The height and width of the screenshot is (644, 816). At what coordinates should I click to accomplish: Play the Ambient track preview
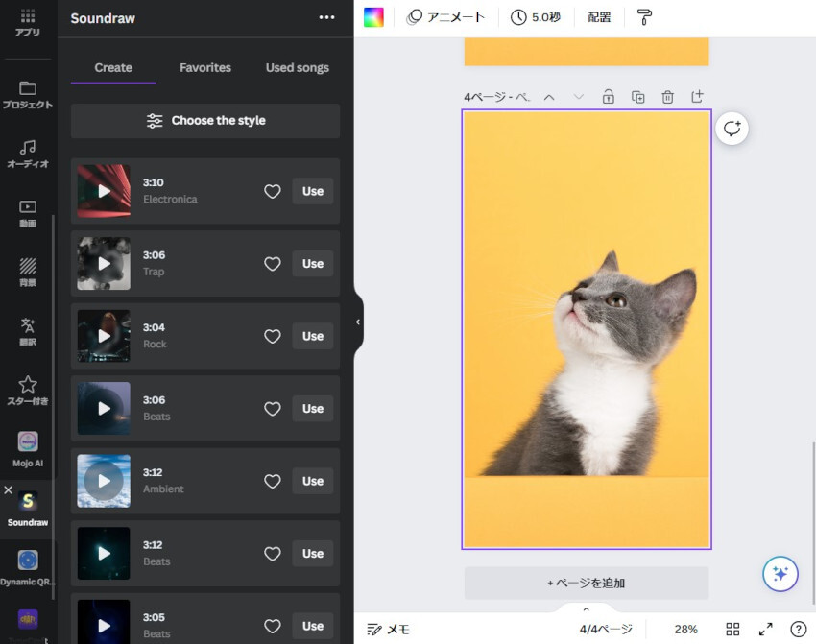[x=104, y=481]
